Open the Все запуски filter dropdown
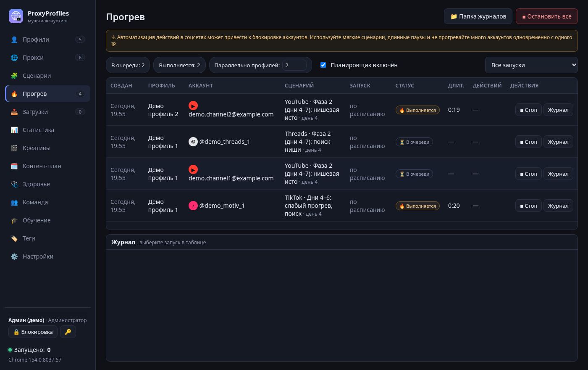588x370 pixels. point(531,65)
